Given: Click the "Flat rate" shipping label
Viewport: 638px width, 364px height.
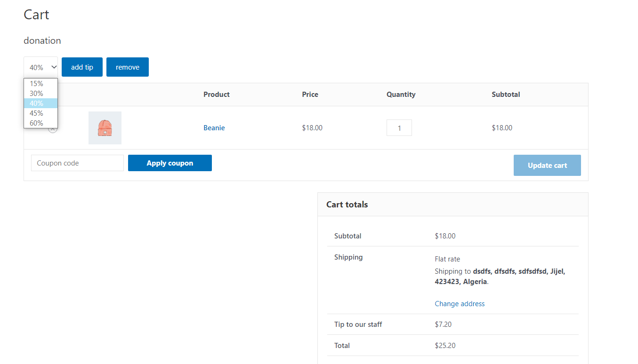Looking at the screenshot, I should pyautogui.click(x=447, y=259).
